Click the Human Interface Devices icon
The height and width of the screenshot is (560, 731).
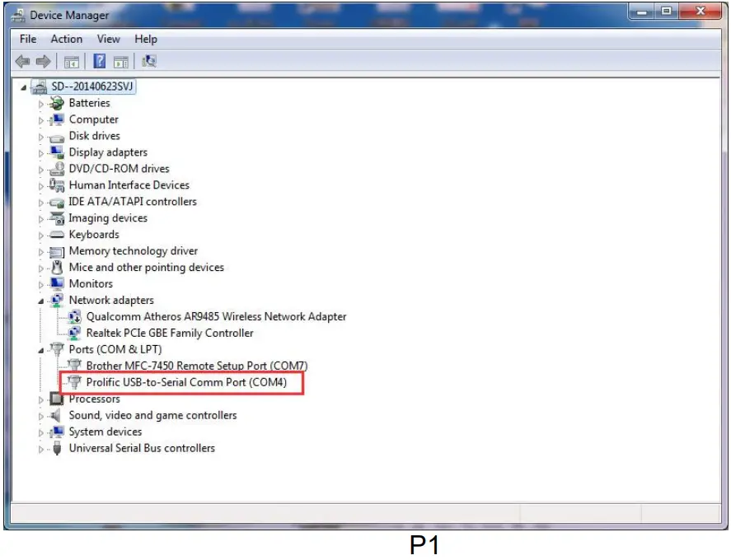tap(57, 185)
